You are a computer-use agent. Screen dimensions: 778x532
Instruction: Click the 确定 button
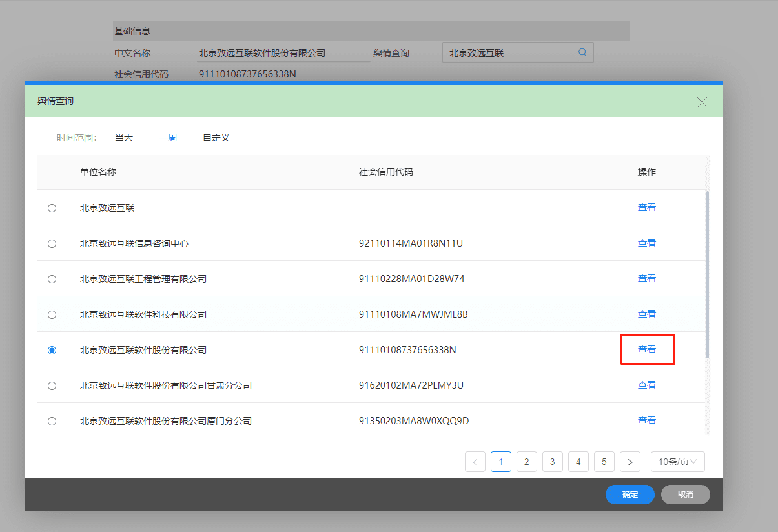click(630, 495)
